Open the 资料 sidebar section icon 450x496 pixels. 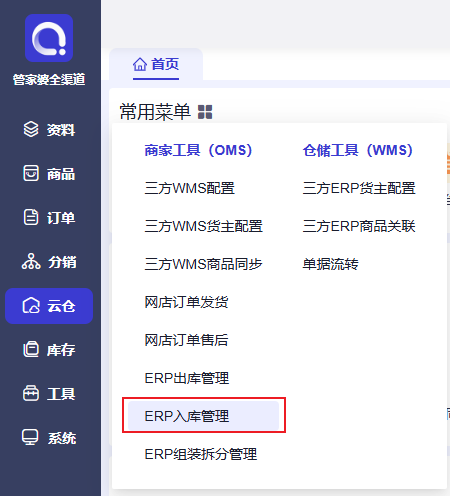click(x=31, y=129)
